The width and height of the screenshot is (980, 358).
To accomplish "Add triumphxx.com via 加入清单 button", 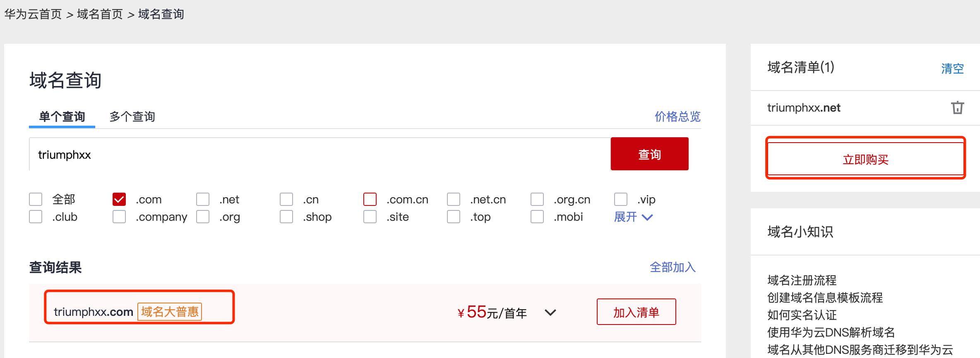I will click(x=636, y=312).
